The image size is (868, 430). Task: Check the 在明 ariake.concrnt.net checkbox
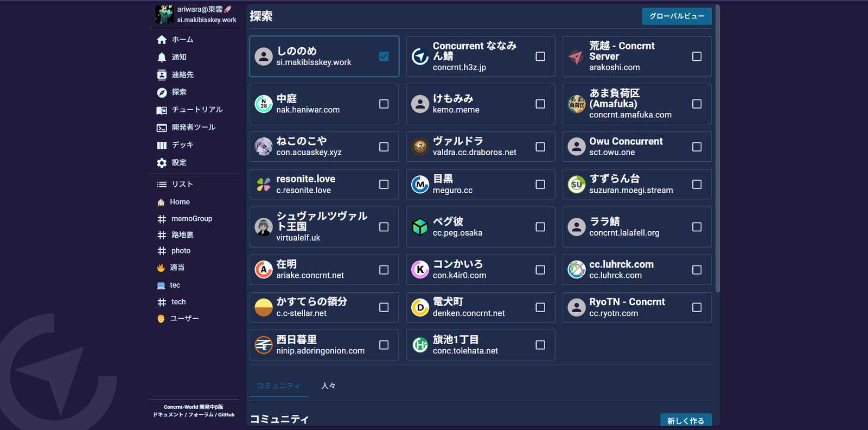(x=384, y=270)
